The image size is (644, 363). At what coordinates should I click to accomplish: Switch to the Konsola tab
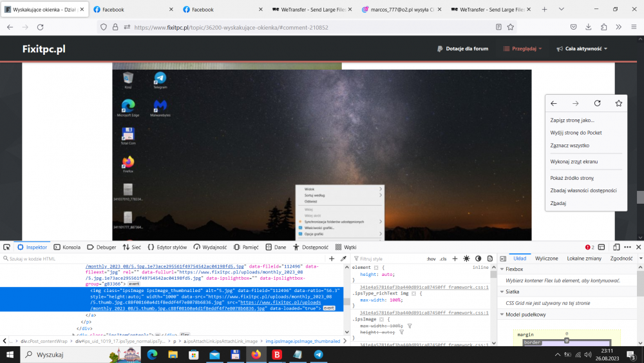point(67,247)
